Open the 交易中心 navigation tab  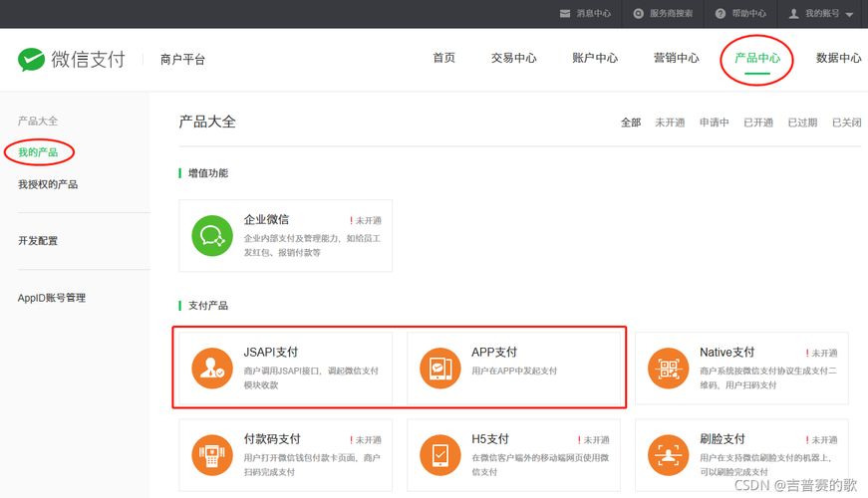point(513,58)
